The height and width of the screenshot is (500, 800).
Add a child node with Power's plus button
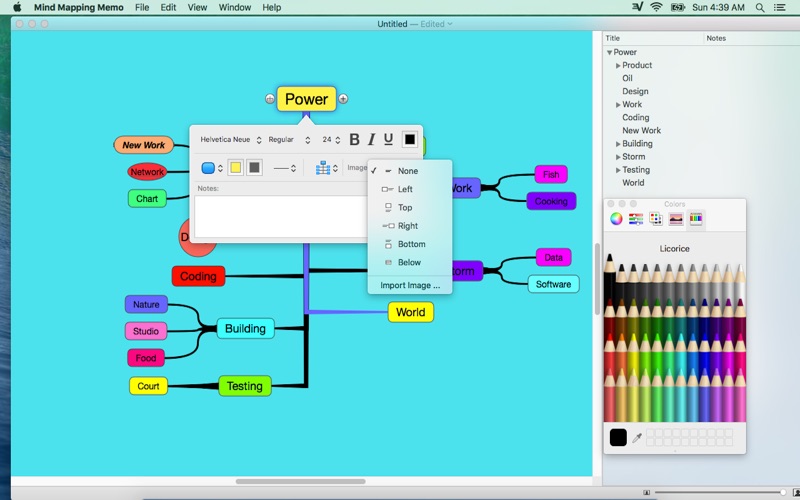tap(343, 99)
